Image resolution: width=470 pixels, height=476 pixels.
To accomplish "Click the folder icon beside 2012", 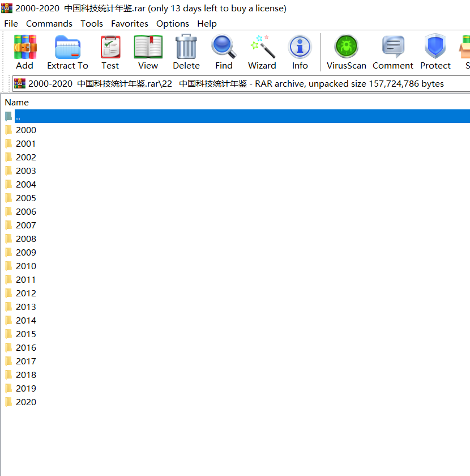I will coord(8,294).
